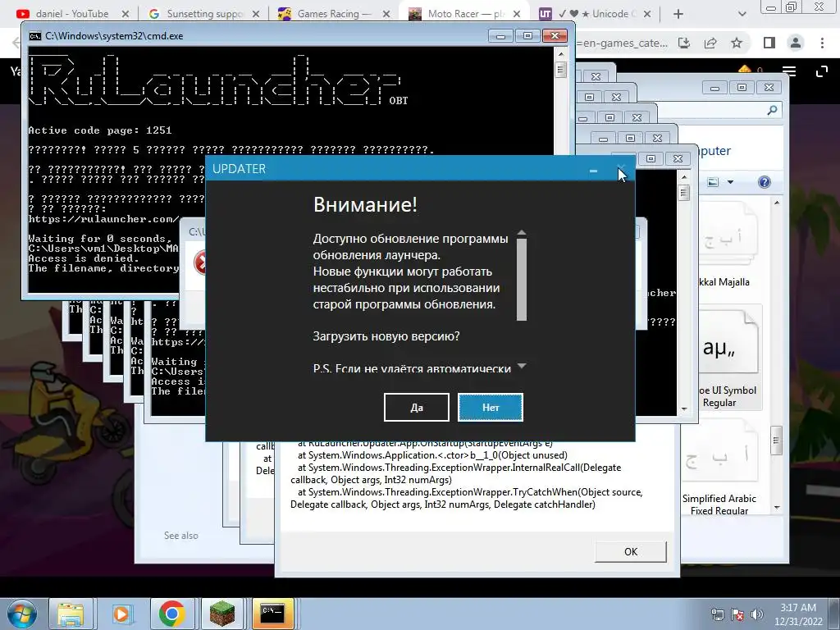Open Google Chrome from taskbar
Screen dimensions: 840x630
[171, 614]
